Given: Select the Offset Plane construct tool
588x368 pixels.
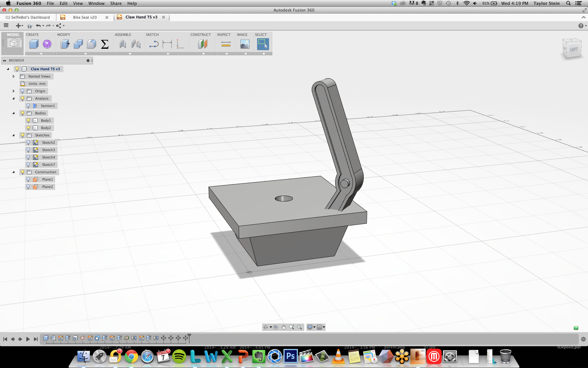Looking at the screenshot, I should [x=203, y=44].
